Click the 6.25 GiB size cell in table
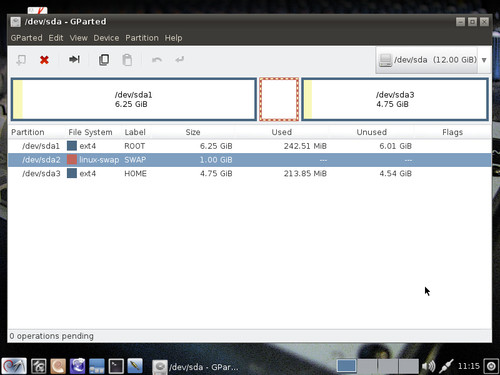Screen dimensions: 500x375 point(216,146)
